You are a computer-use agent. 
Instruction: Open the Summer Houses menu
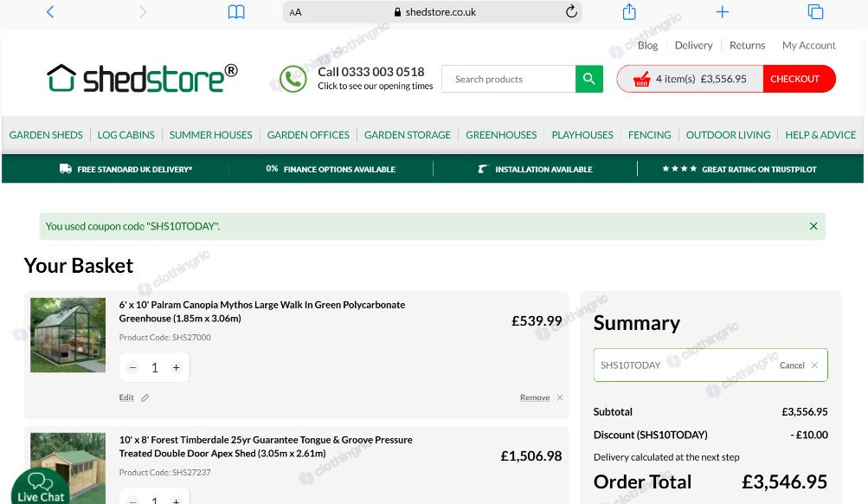pyautogui.click(x=210, y=135)
